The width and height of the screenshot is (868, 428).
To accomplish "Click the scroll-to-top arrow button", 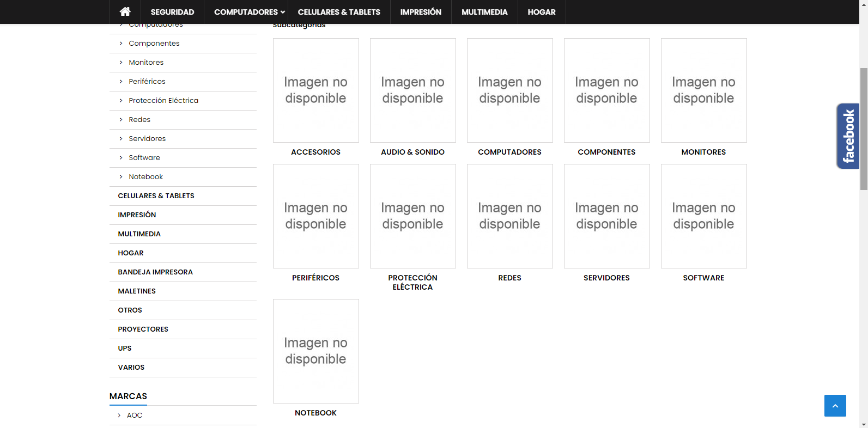I will point(835,406).
